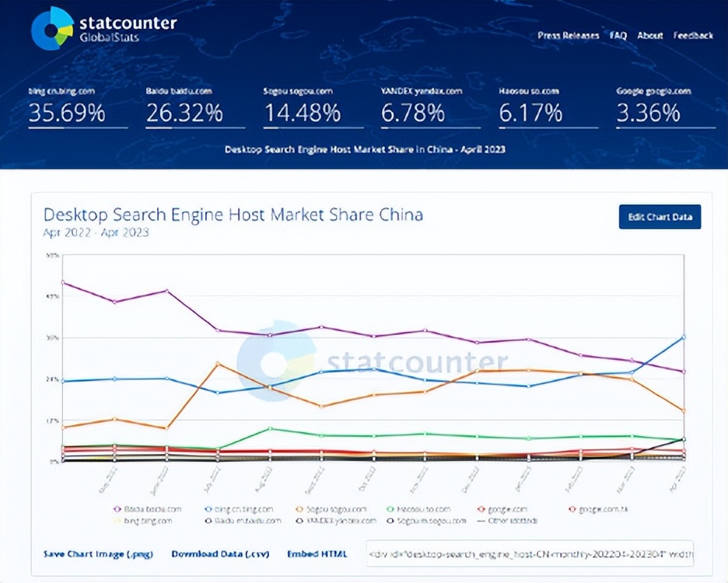Screen dimensions: 728x583
Task: Toggle Sogou m.sogou.com series in legend
Action: 427,521
